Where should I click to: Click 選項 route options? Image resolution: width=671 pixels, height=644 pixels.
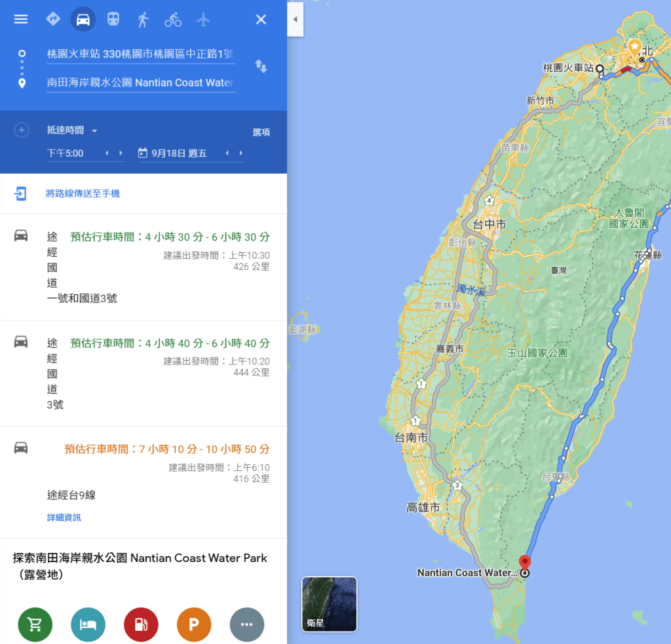click(x=261, y=132)
